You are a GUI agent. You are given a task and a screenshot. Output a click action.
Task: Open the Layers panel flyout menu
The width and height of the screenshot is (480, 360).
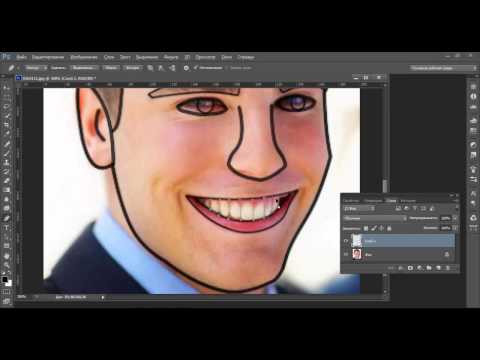click(x=457, y=201)
